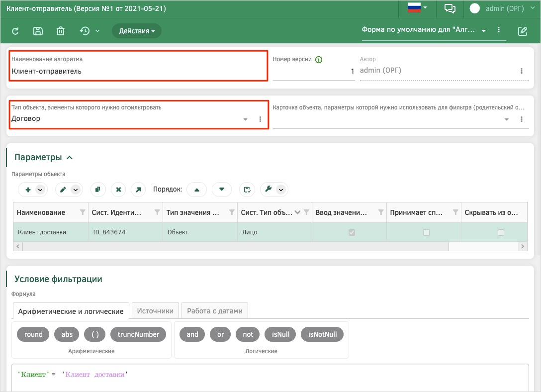Insert the isNotNull function
This screenshot has height=392, width=541.
click(x=322, y=334)
